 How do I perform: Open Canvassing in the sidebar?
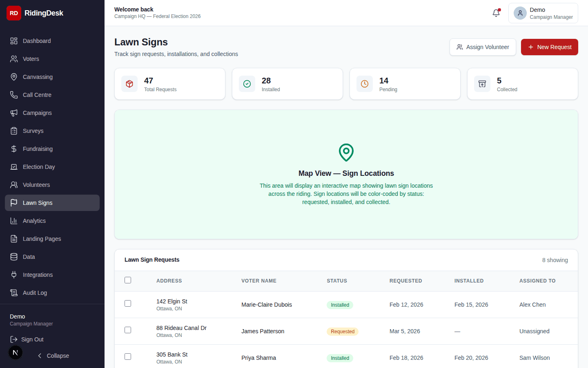pos(38,77)
